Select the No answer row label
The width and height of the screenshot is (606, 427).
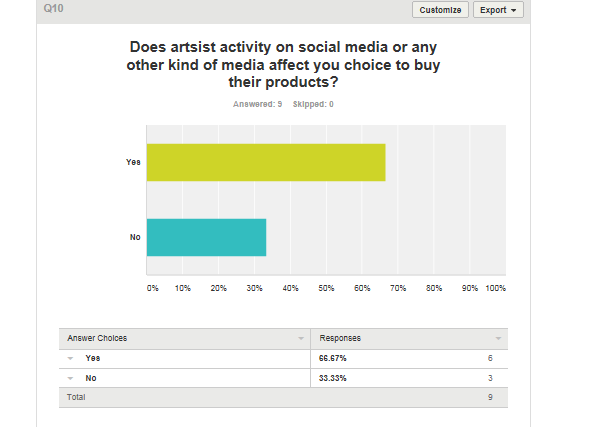[91, 378]
